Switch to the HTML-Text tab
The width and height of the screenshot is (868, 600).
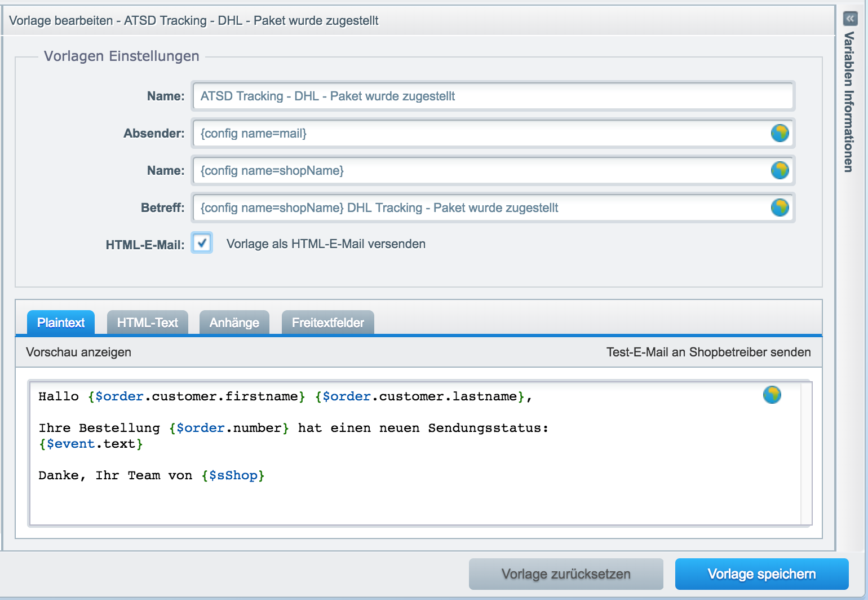coord(147,323)
